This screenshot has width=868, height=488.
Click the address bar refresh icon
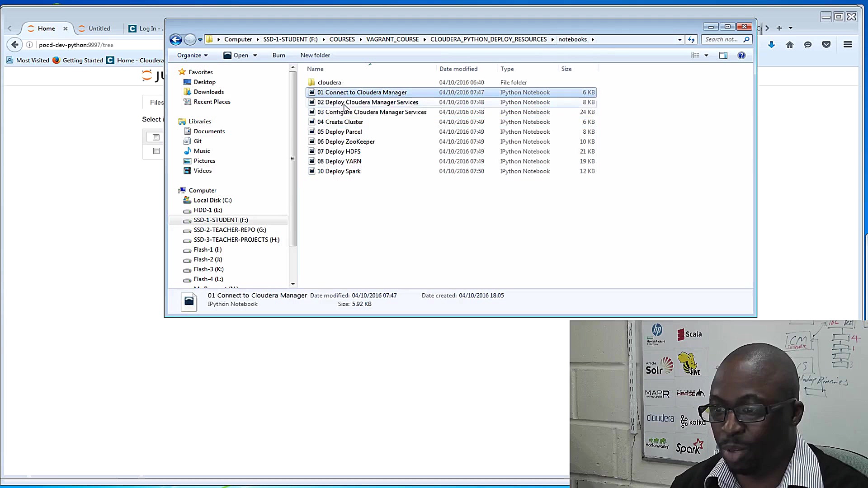(x=691, y=40)
